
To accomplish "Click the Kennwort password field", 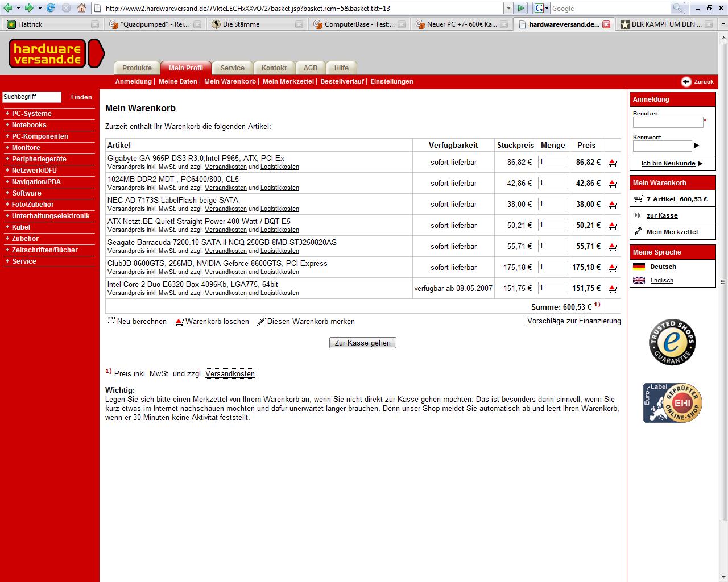I will [663, 146].
